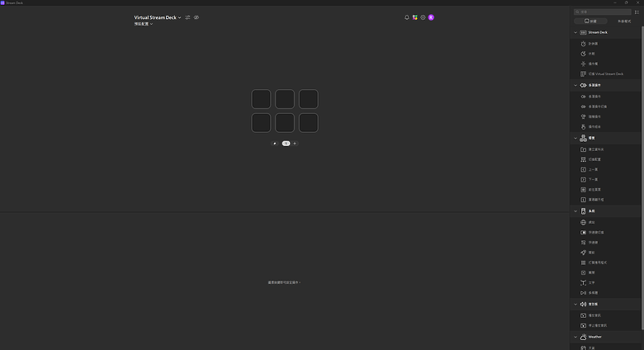This screenshot has width=644, height=350.
Task: Choose the Brightness action with sun icon
Action: pos(606,64)
